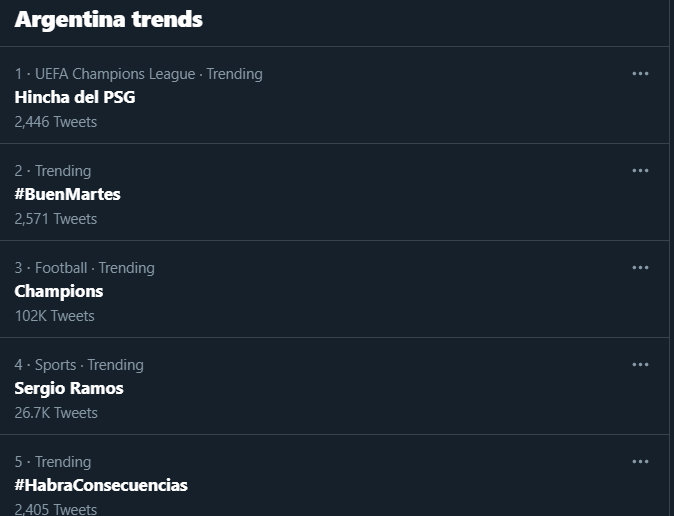Screen dimensions: 674x516
Task: Open the #BuenMartes hashtag trend
Action: 67,194
